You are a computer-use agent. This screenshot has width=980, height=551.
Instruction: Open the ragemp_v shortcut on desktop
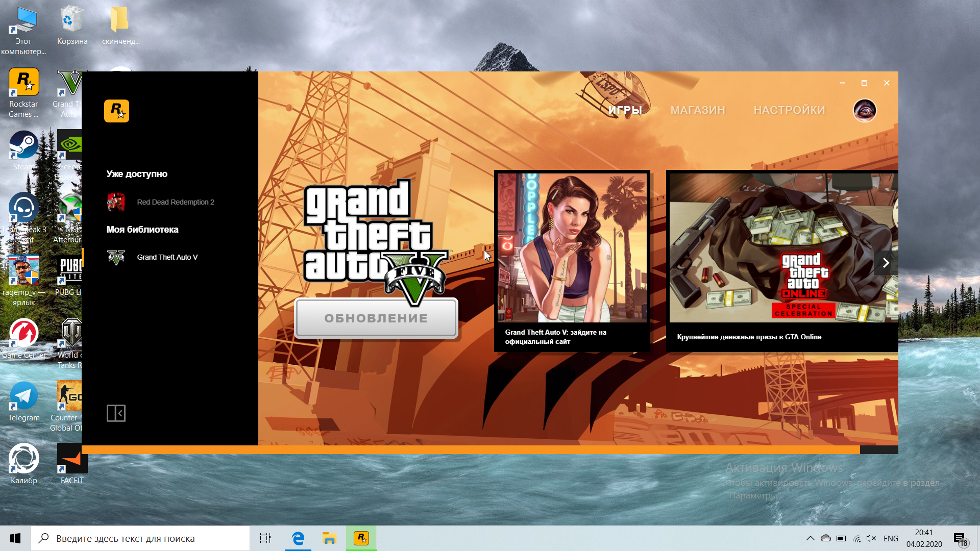point(23,281)
